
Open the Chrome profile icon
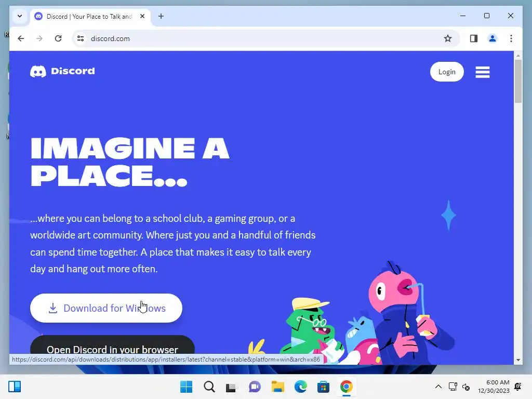tap(493, 38)
